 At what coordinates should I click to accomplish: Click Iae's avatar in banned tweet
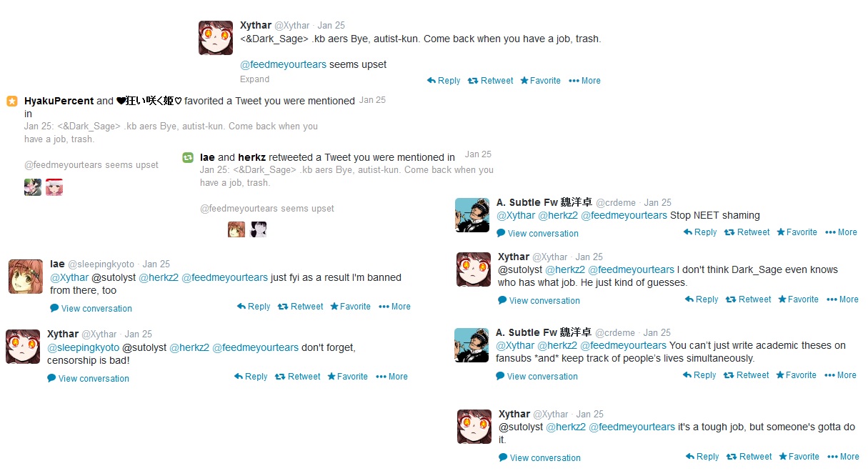(26, 277)
